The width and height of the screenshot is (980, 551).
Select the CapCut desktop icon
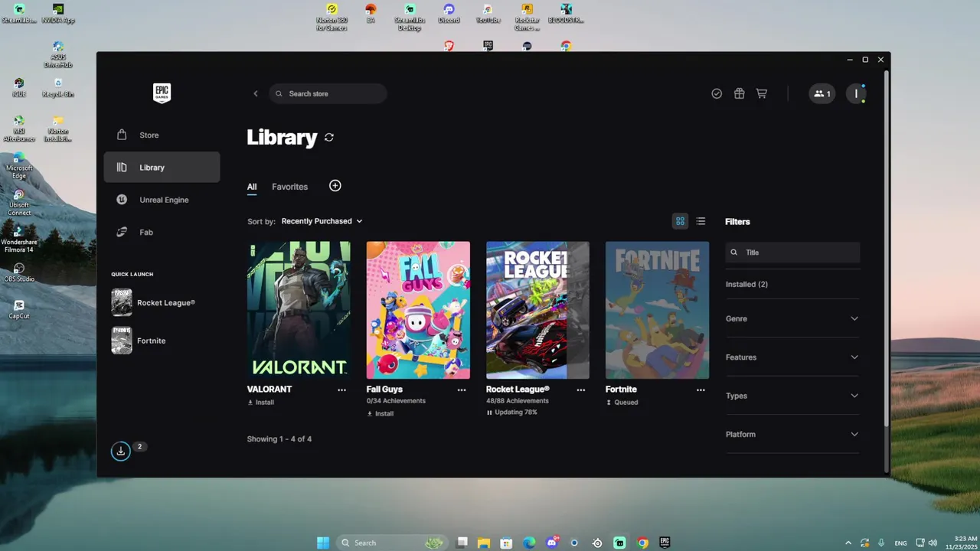point(19,310)
